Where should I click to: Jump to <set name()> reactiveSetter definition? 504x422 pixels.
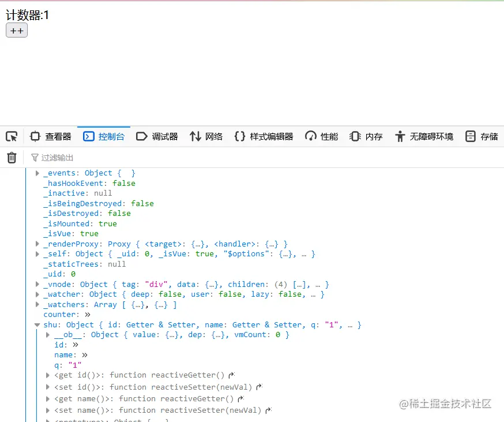pos(268,410)
